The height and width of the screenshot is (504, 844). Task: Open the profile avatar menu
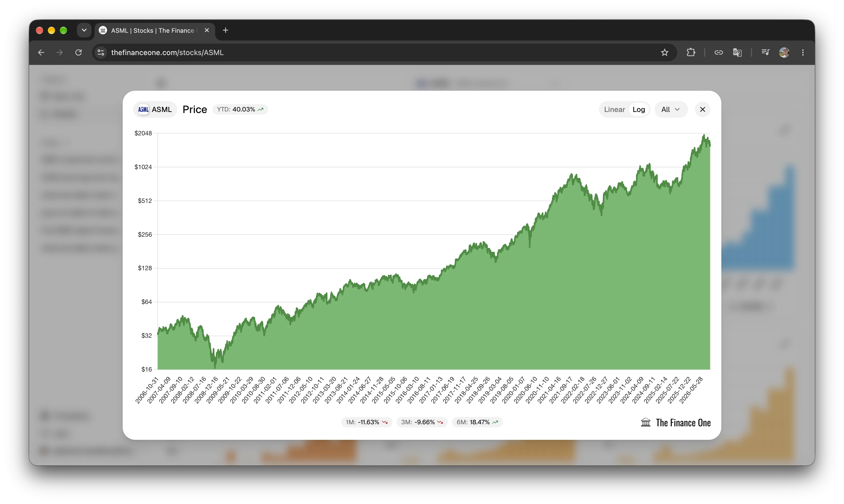[784, 52]
